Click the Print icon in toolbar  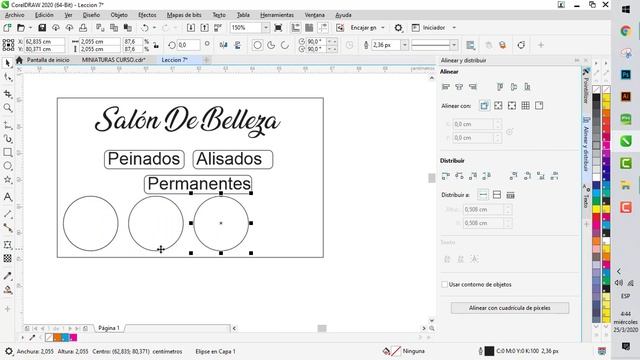[83, 28]
